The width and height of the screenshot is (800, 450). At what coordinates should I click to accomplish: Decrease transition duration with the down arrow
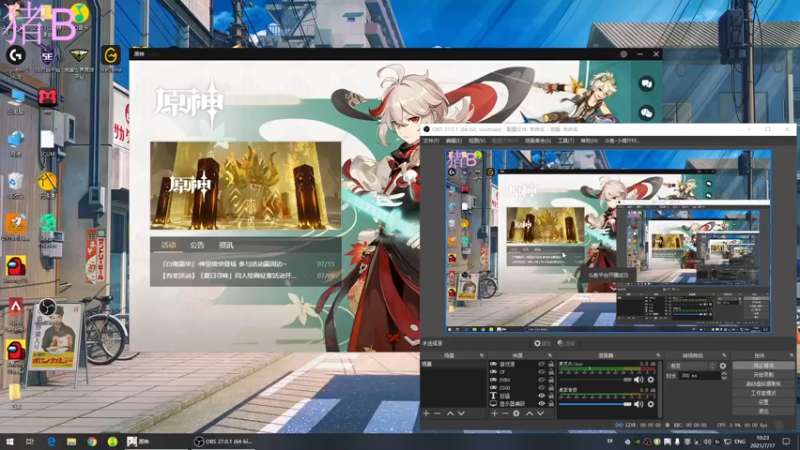pyautogui.click(x=724, y=378)
